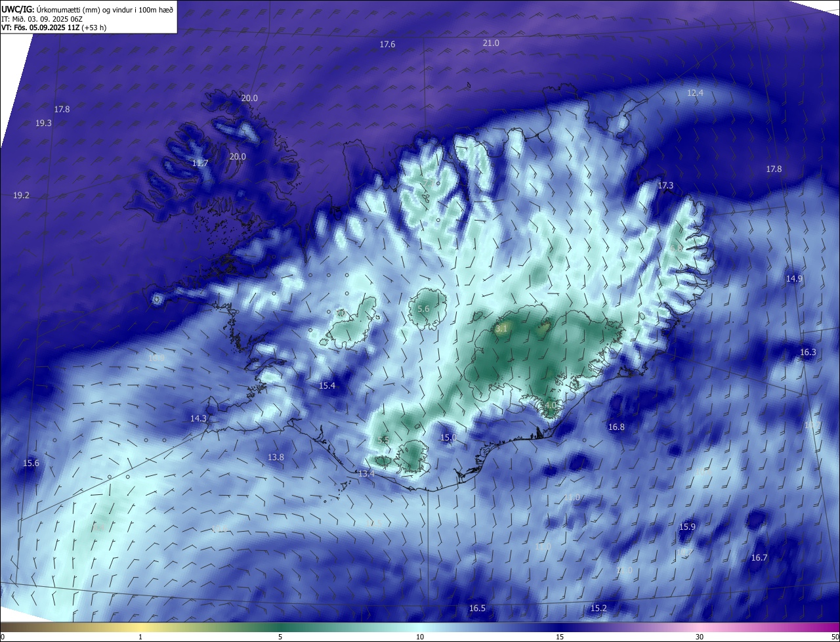Click the 16.5 value label

[x=477, y=609]
